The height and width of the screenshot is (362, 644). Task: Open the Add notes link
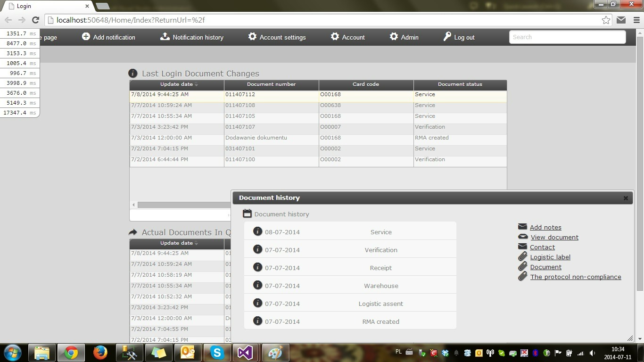point(545,227)
